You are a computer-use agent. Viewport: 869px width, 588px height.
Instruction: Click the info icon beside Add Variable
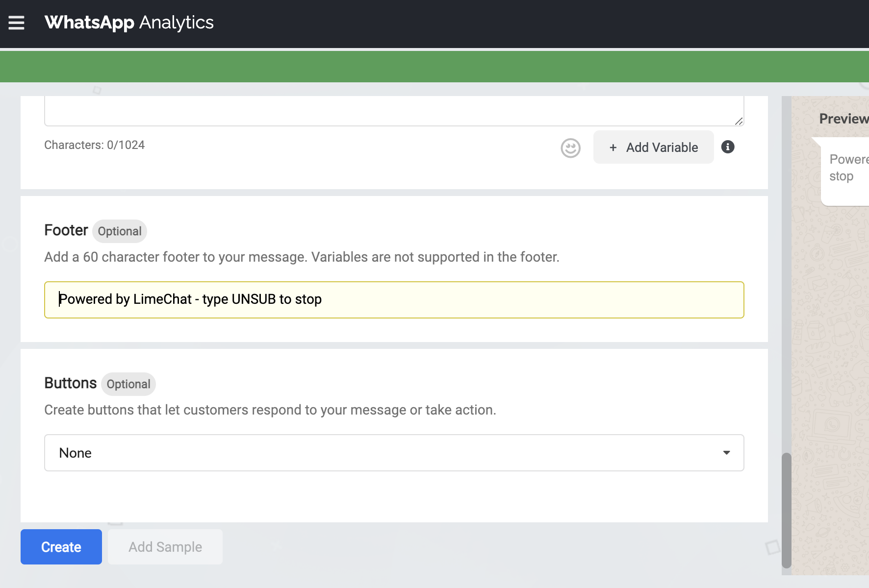[728, 147]
